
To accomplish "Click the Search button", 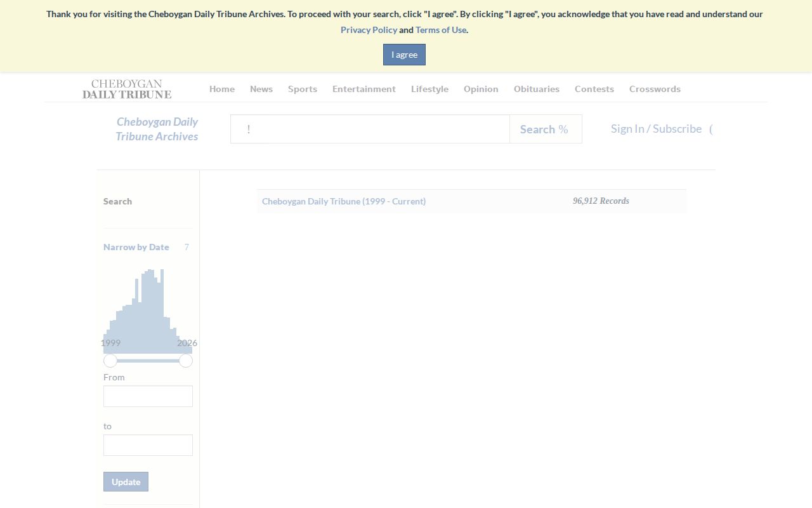I will click(x=546, y=129).
